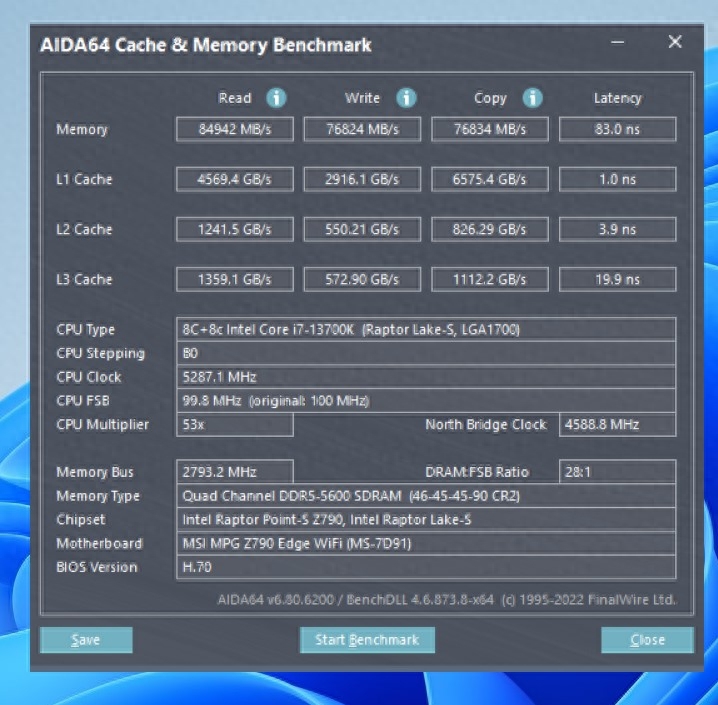The height and width of the screenshot is (705, 718).
Task: Select Memory latency value 83.0 ns
Action: click(x=617, y=129)
